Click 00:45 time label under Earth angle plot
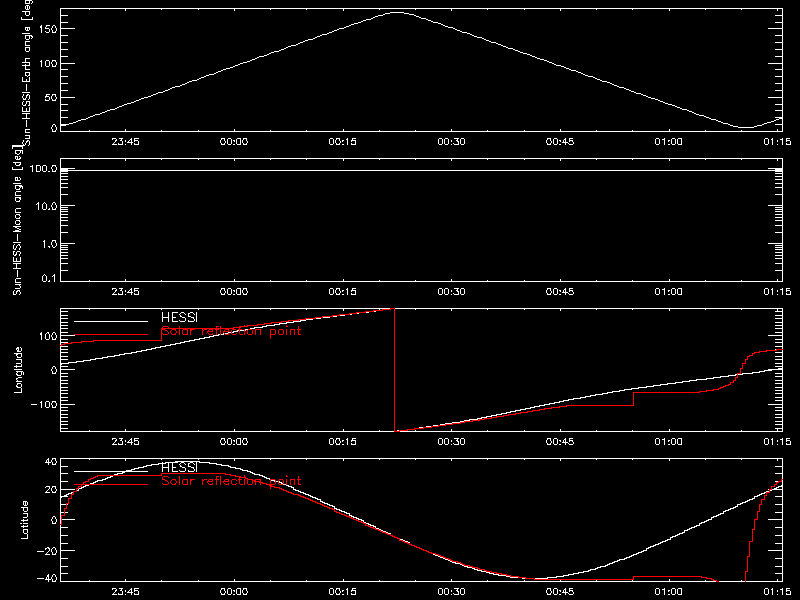800x600 pixels. coord(560,142)
